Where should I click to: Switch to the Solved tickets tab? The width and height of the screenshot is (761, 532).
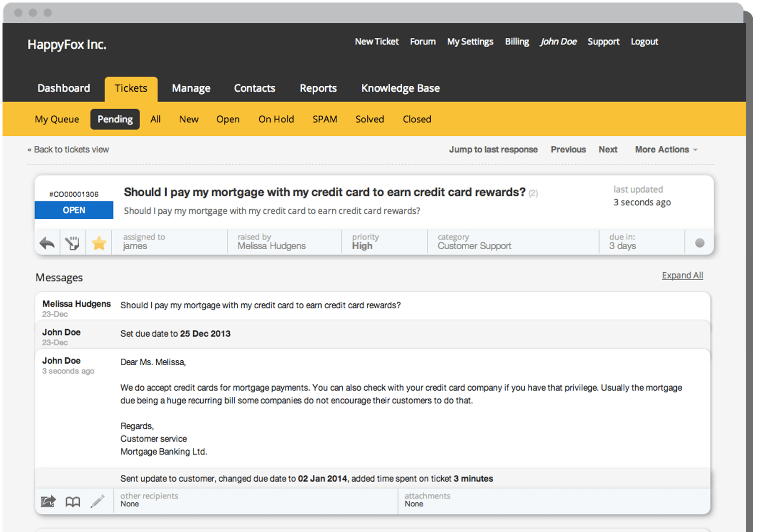(x=370, y=119)
